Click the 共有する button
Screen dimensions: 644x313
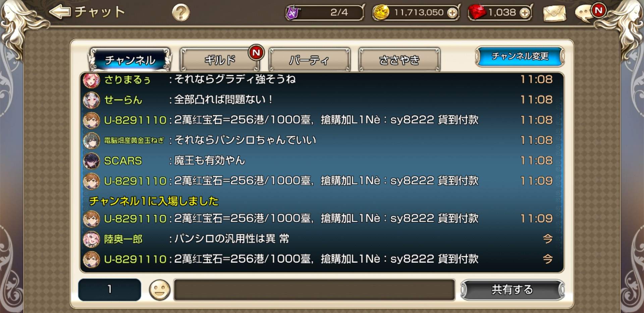[x=512, y=290]
